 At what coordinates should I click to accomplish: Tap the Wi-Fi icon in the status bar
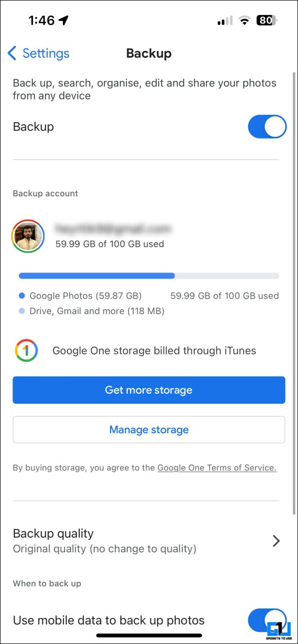click(244, 20)
